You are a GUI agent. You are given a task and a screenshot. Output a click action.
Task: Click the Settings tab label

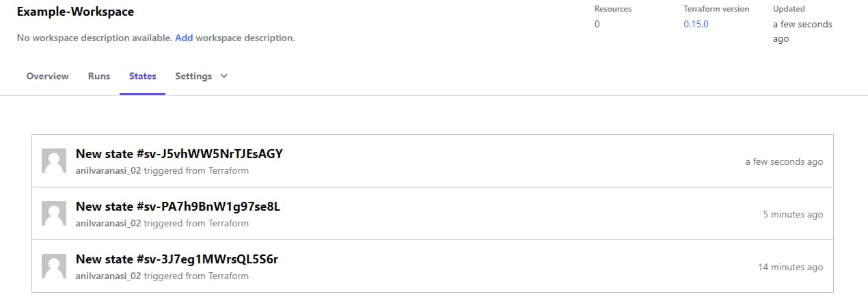click(193, 76)
